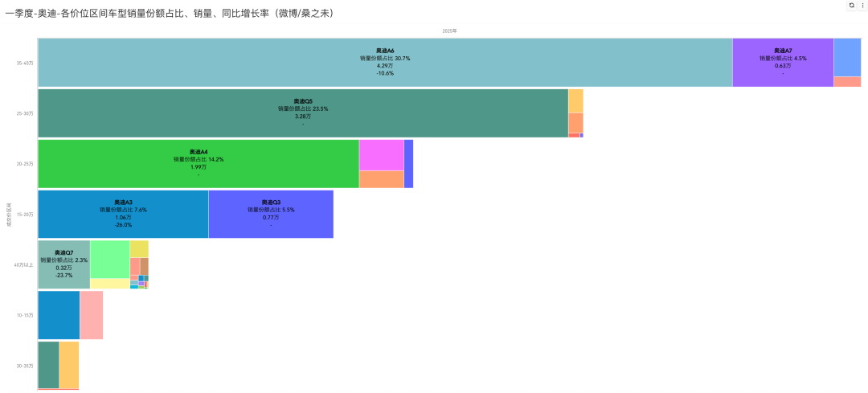Select the magenta block next to 奥迪A4
868x393 pixels.
click(381, 155)
